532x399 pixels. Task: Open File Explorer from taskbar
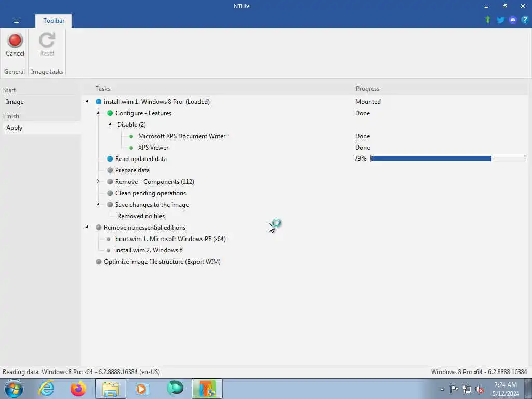[111, 389]
